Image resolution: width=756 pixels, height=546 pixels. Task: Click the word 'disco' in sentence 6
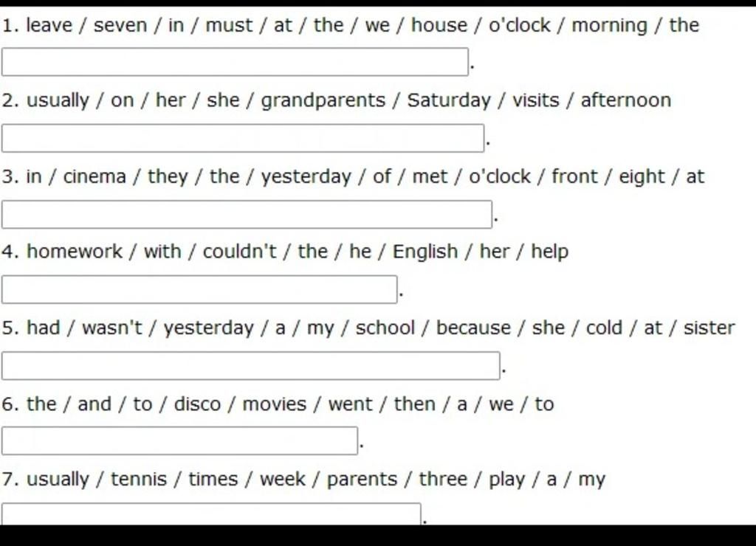pyautogui.click(x=196, y=404)
